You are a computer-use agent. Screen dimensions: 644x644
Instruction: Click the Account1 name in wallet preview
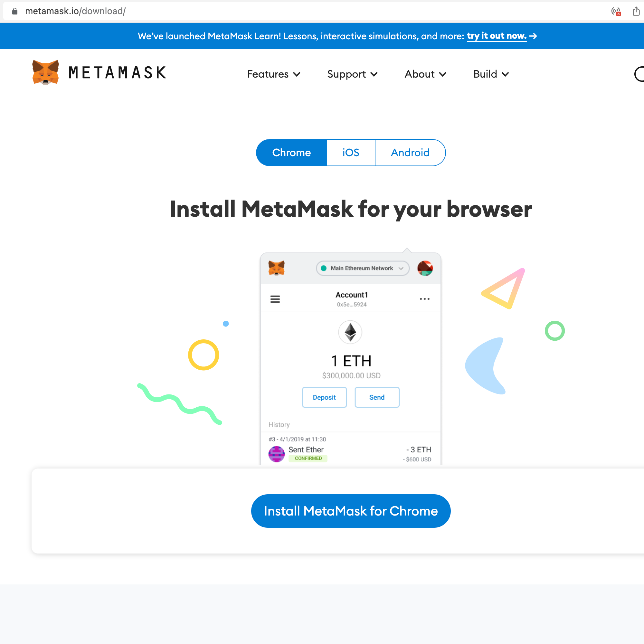(352, 295)
